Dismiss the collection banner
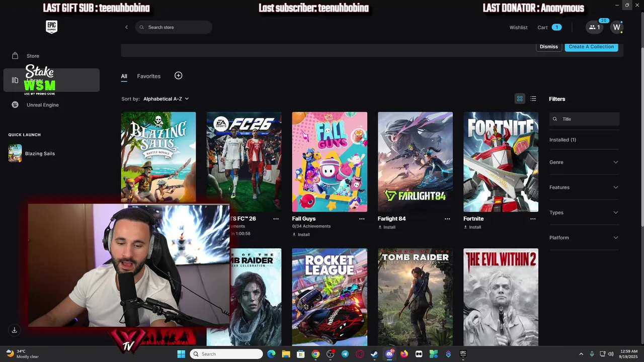 [549, 47]
